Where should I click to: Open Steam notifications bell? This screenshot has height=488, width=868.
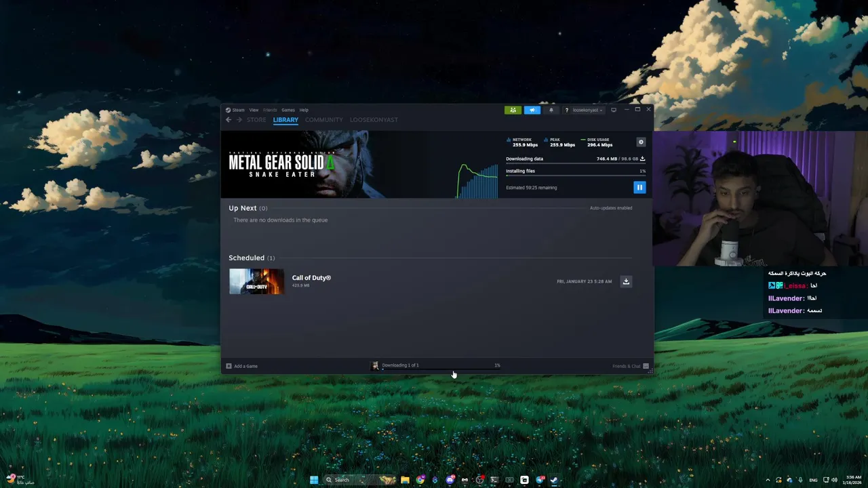(x=551, y=110)
